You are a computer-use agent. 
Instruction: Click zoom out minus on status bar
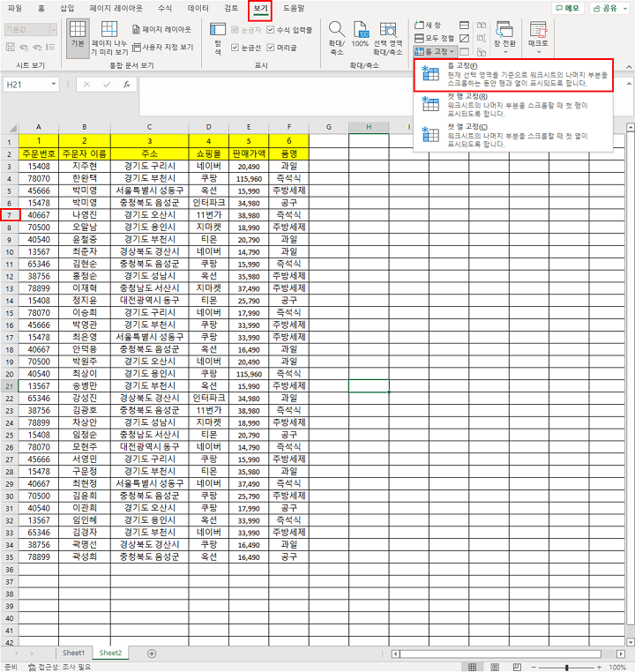tap(534, 668)
